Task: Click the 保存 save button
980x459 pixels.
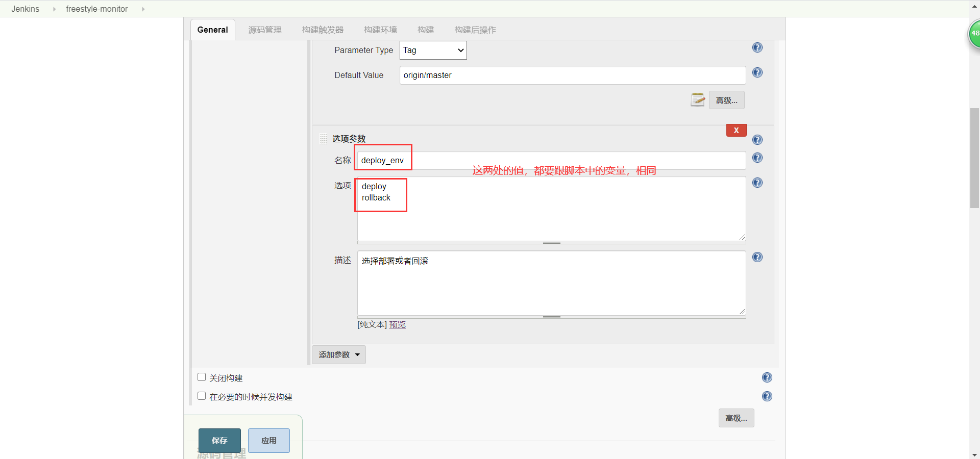Action: point(219,440)
